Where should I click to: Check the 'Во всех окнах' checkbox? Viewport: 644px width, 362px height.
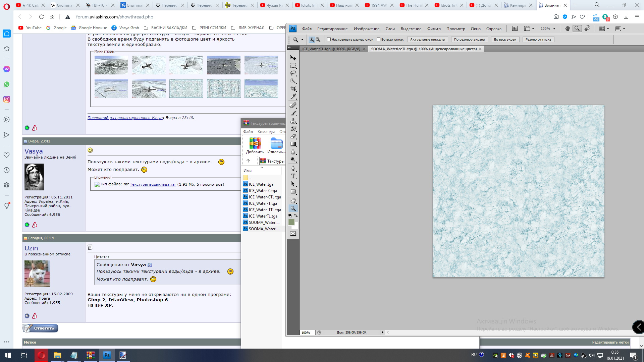(x=379, y=40)
